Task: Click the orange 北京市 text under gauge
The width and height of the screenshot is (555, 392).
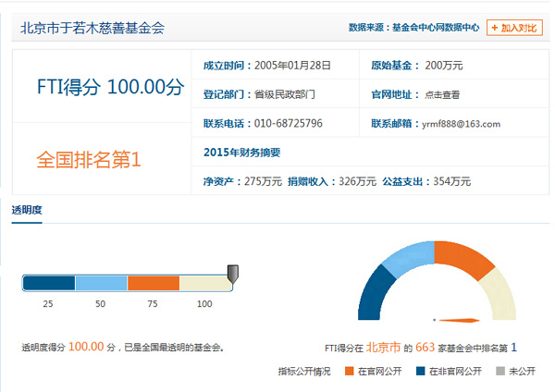Action: point(383,348)
